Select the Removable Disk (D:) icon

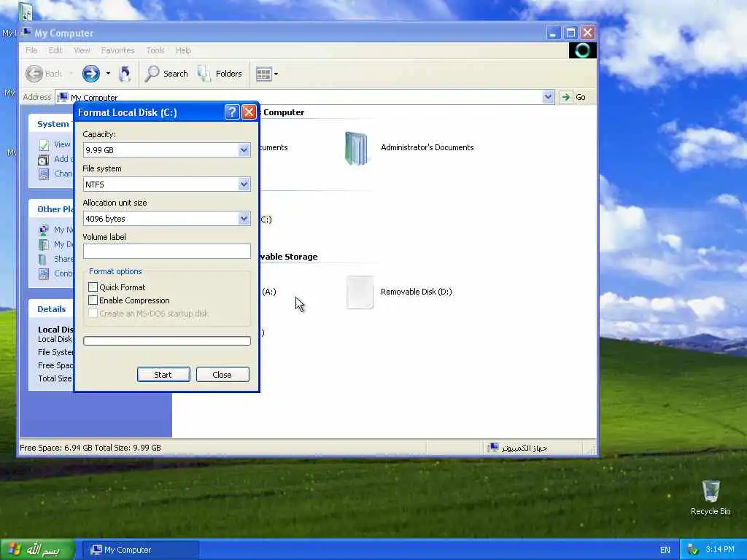pyautogui.click(x=360, y=292)
